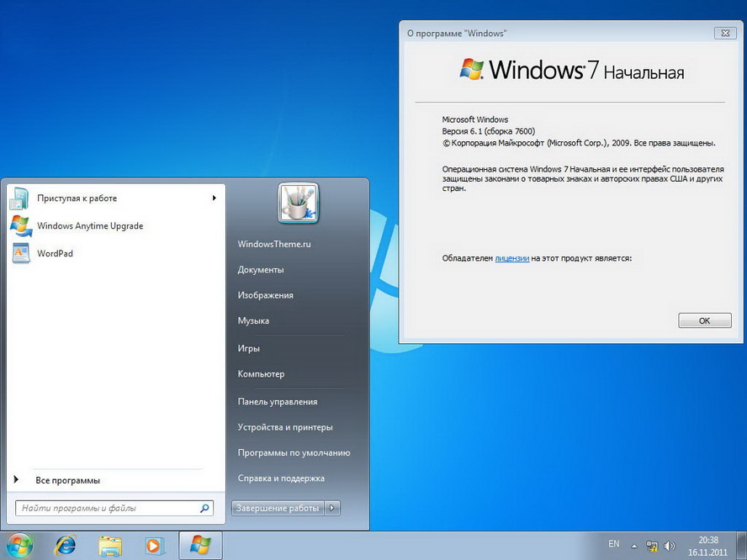The width and height of the screenshot is (747, 560).
Task: Open Internet Explorer from the taskbar
Action: click(66, 545)
